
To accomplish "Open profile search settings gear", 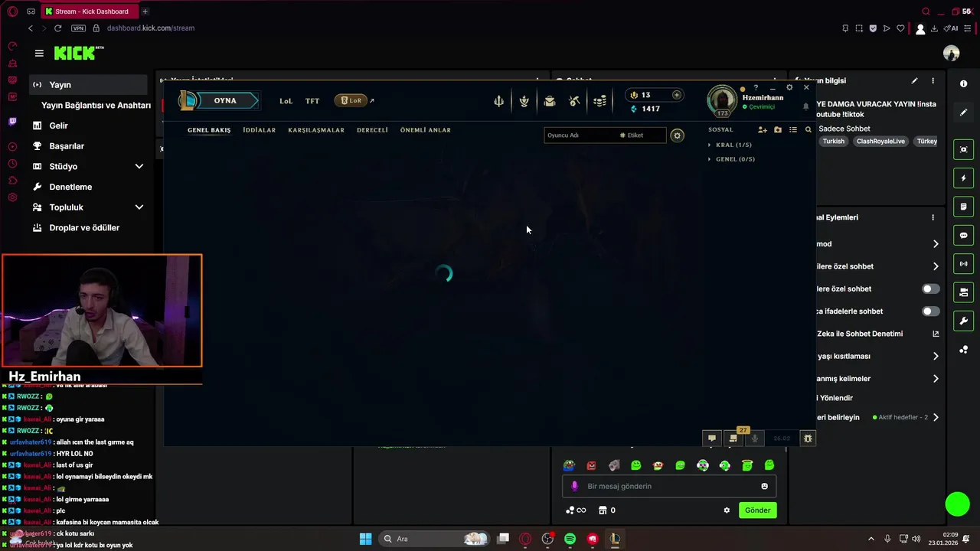I will coord(677,135).
